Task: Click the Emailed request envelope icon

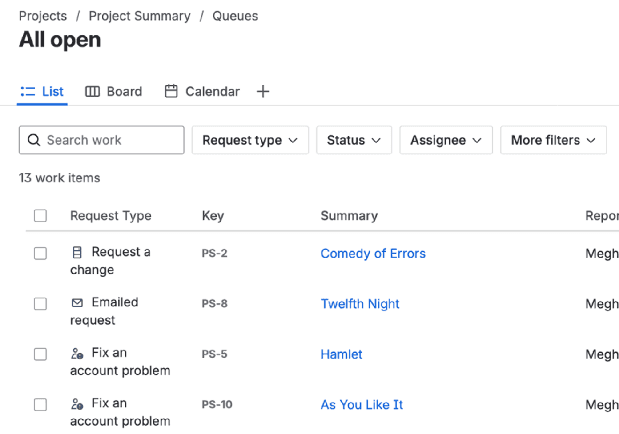Action: 77,302
